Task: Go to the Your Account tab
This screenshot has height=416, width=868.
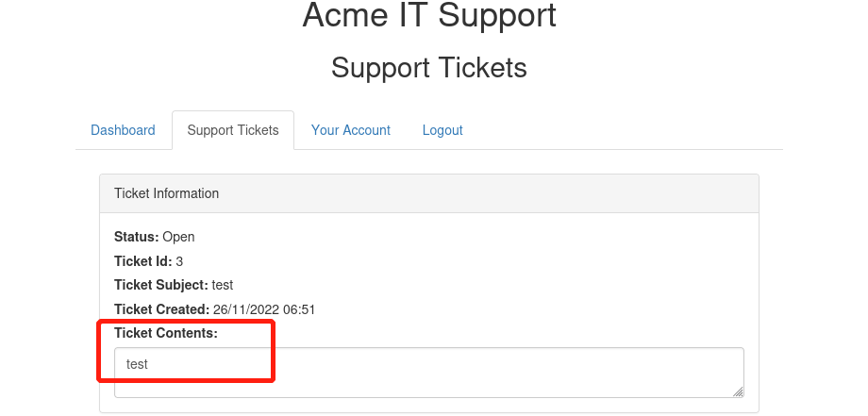Action: [x=351, y=130]
